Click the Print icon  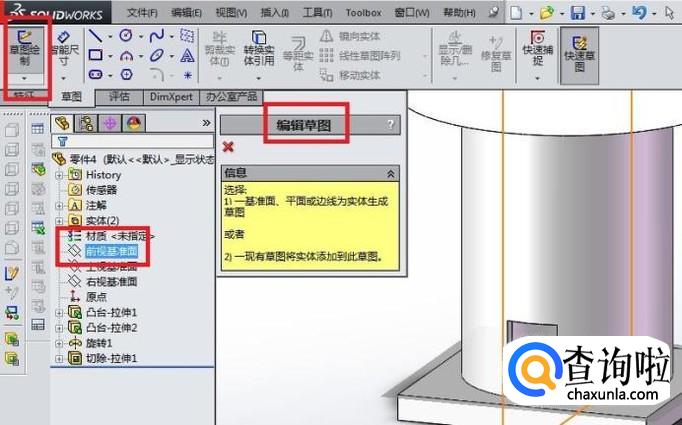tap(608, 13)
